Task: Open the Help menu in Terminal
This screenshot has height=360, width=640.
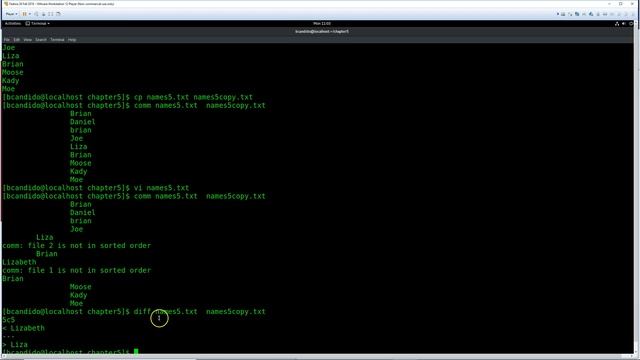Action: pyautogui.click(x=72, y=40)
